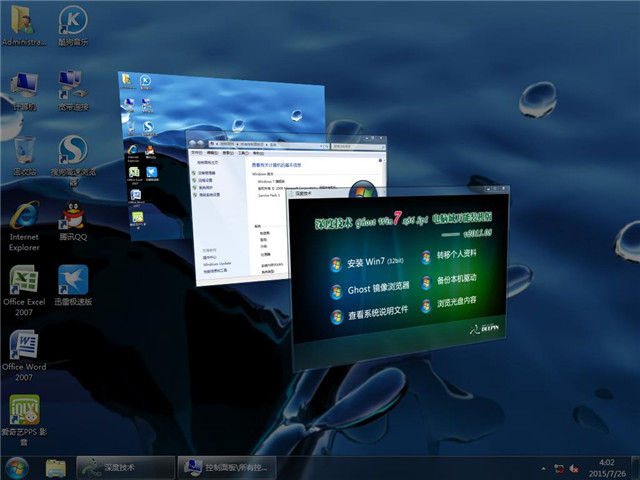640x480 pixels.
Task: Switch to 控制面板 taskbar button
Action: [x=227, y=468]
